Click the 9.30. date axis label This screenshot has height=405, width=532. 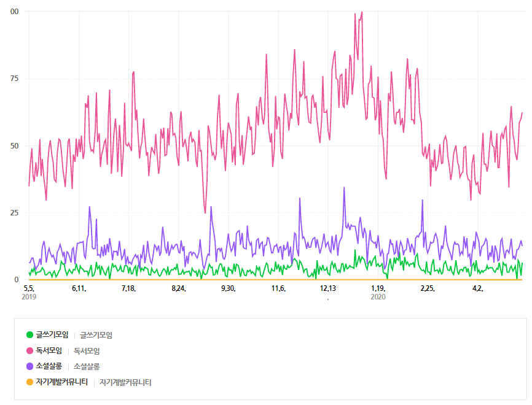[x=229, y=288]
